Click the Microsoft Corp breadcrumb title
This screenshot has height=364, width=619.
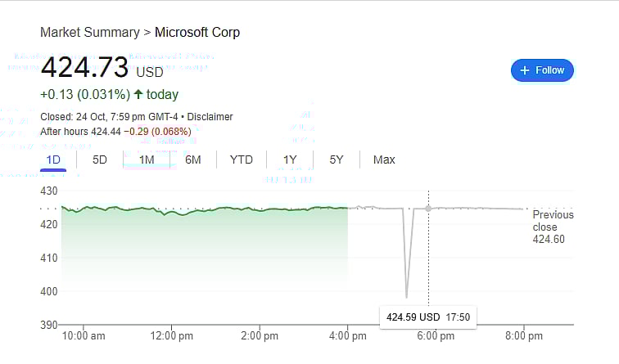pos(197,33)
